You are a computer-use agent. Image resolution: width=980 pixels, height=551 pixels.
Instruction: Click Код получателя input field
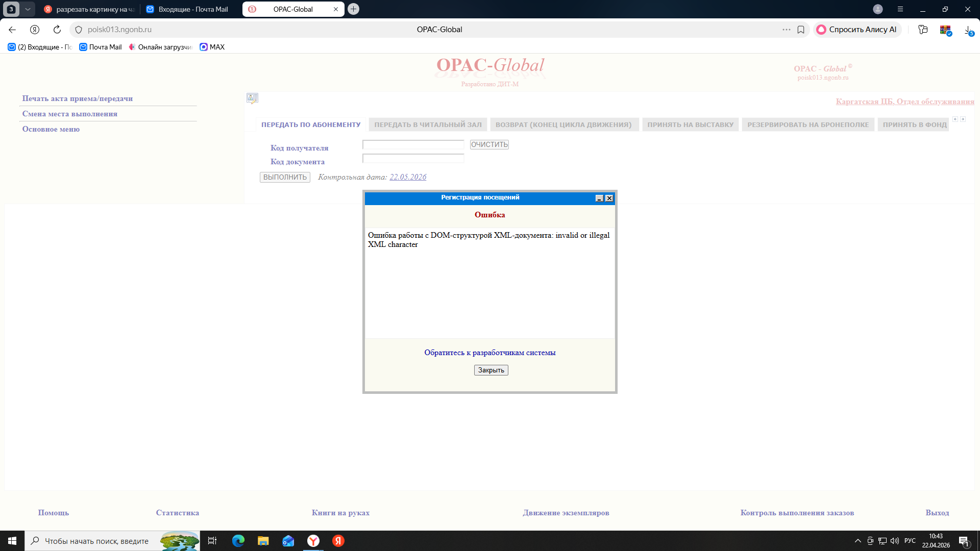coord(413,145)
